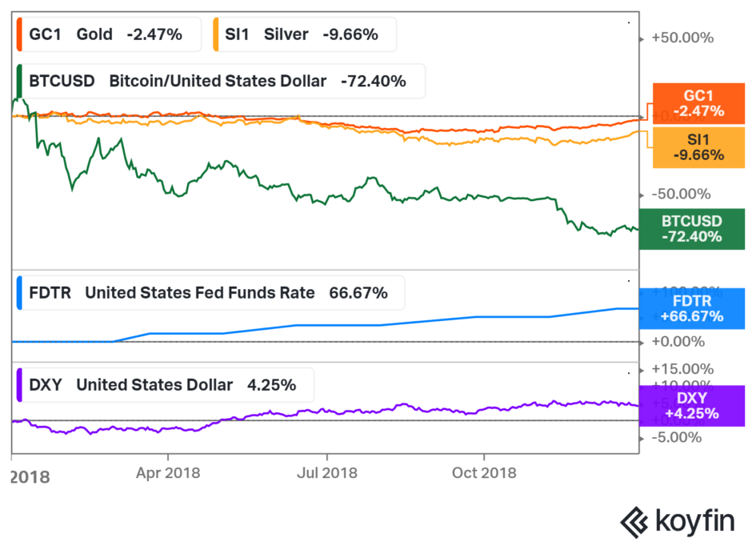Click the purple DXY legend color bar
Viewport: 756px width, 550px height.
pos(20,385)
